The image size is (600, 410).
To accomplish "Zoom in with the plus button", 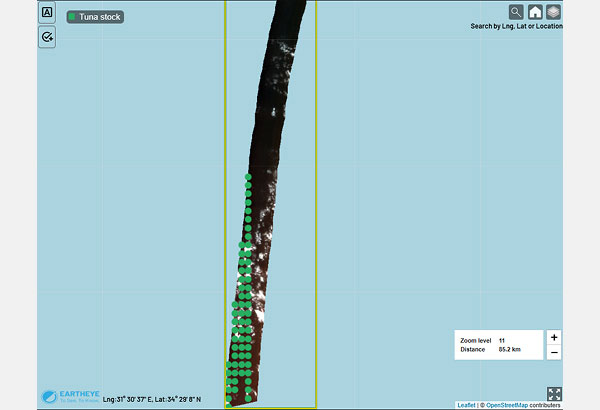I will pyautogui.click(x=554, y=337).
